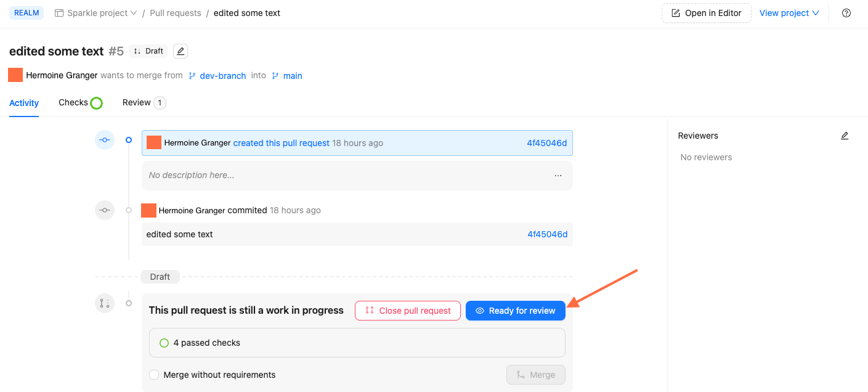Screen dimensions: 868x392
Task: Click the commit hash 4f45046d
Action: pyautogui.click(x=547, y=142)
